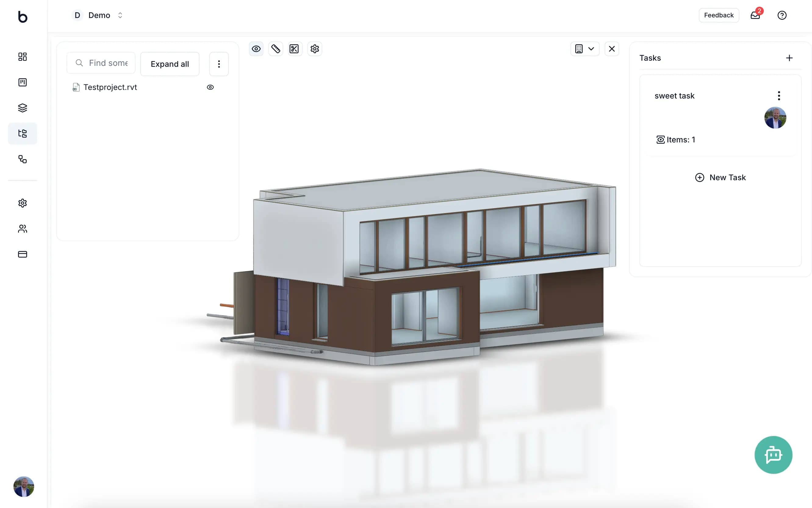The height and width of the screenshot is (508, 812).
Task: Click the Items: 1 view icon
Action: coord(660,140)
